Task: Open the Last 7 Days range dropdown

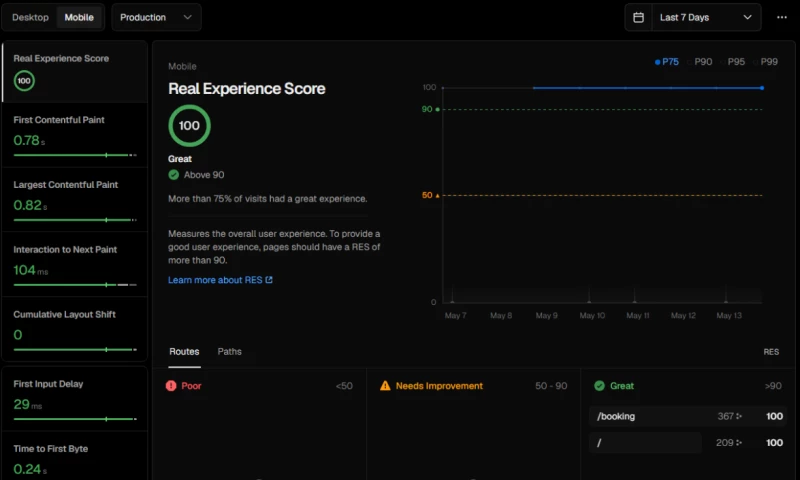Action: (x=706, y=17)
